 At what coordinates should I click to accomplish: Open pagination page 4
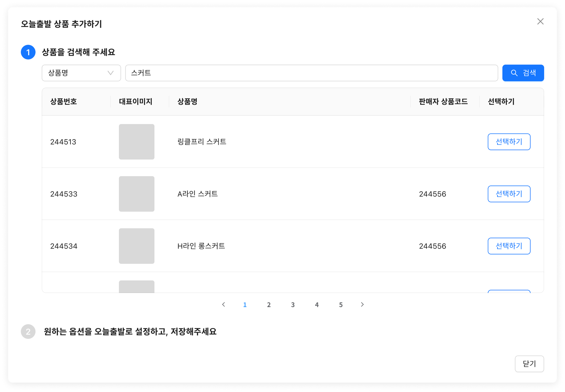point(317,305)
